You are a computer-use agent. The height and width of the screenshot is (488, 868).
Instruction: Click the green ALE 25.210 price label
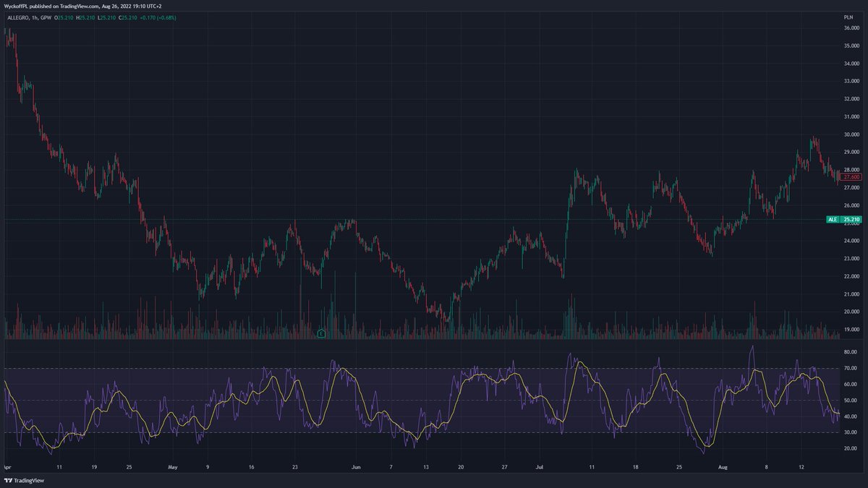tap(843, 219)
